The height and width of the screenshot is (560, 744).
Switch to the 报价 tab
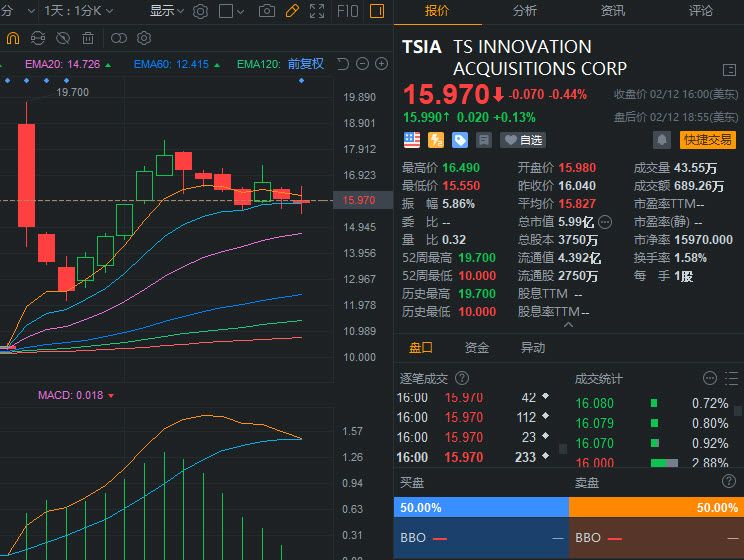point(437,11)
